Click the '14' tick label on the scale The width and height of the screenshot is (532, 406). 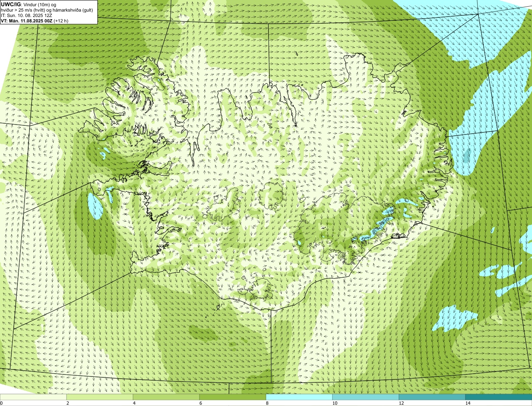[468, 403]
